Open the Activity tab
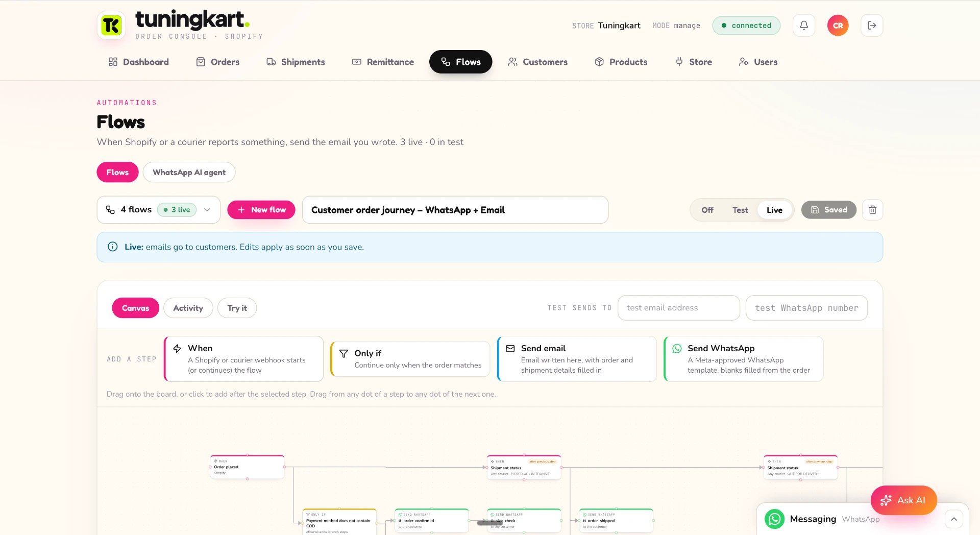This screenshot has height=535, width=980. click(x=188, y=308)
